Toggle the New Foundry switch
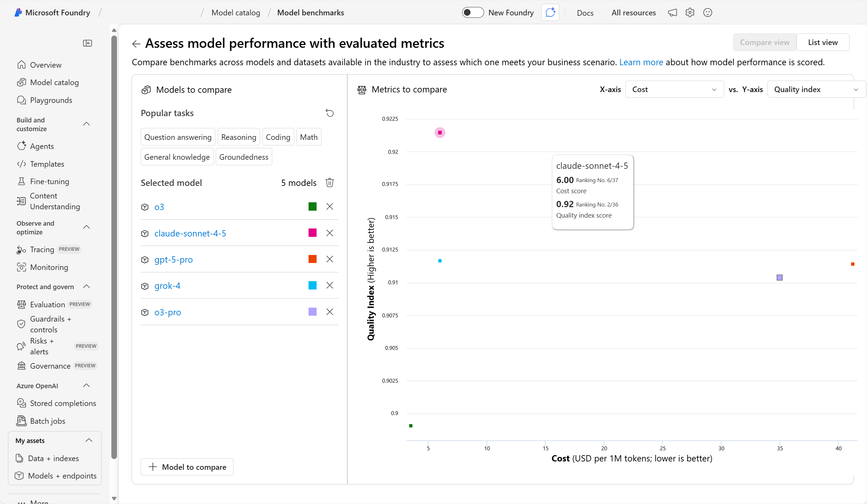The height and width of the screenshot is (504, 867). (x=473, y=13)
